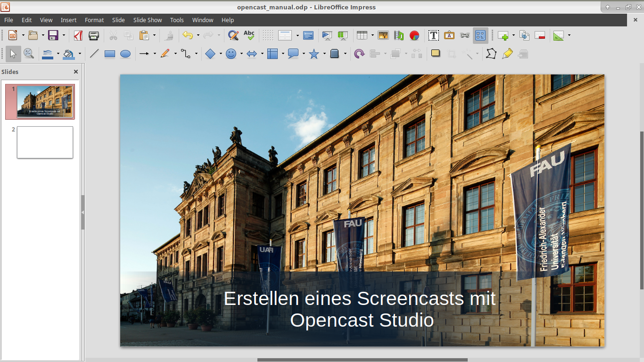This screenshot has width=644, height=362.
Task: Select the Insert Text Box tool
Action: tap(434, 35)
